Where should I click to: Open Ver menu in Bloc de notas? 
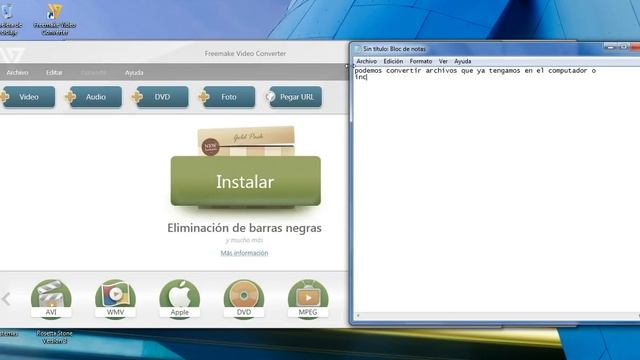point(443,61)
